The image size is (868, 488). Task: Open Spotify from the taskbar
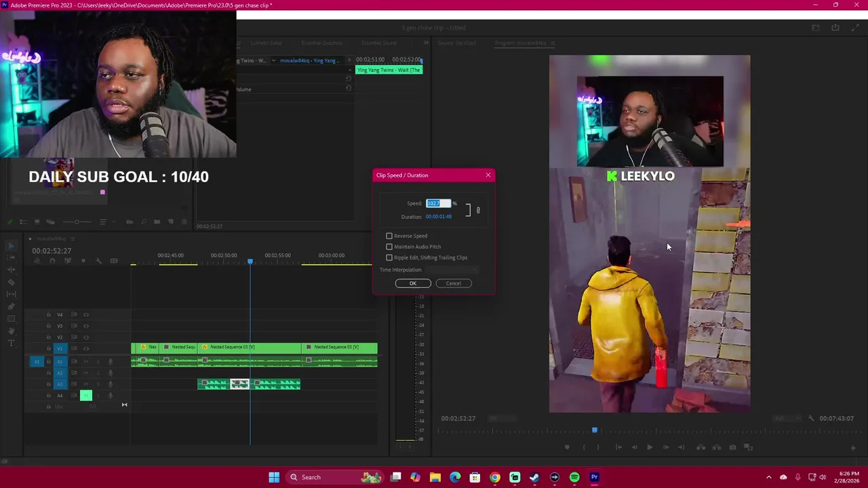(574, 477)
